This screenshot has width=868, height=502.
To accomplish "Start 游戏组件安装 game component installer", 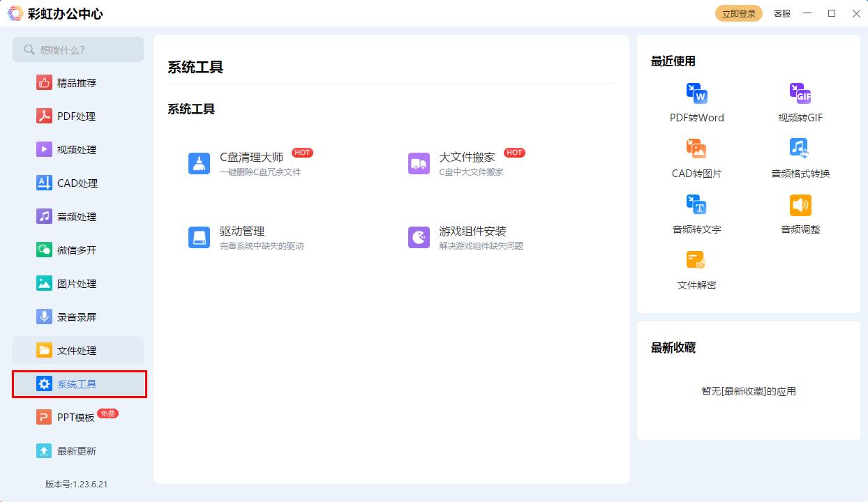I will (x=460, y=236).
